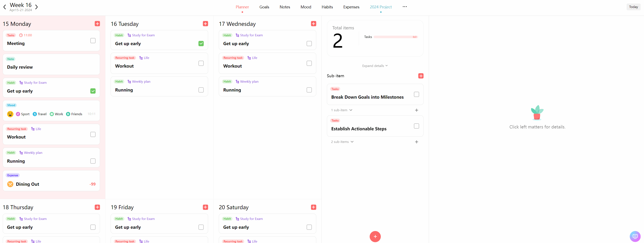This screenshot has width=644, height=243.
Task: Click the Total items count 2
Action: click(337, 41)
